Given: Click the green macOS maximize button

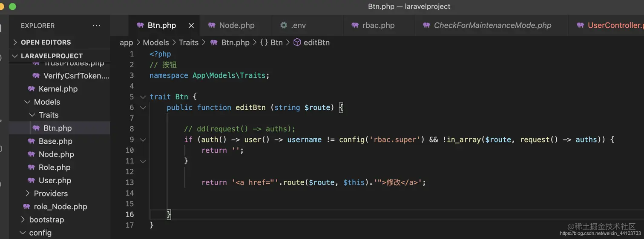Looking at the screenshot, I should pyautogui.click(x=12, y=6).
